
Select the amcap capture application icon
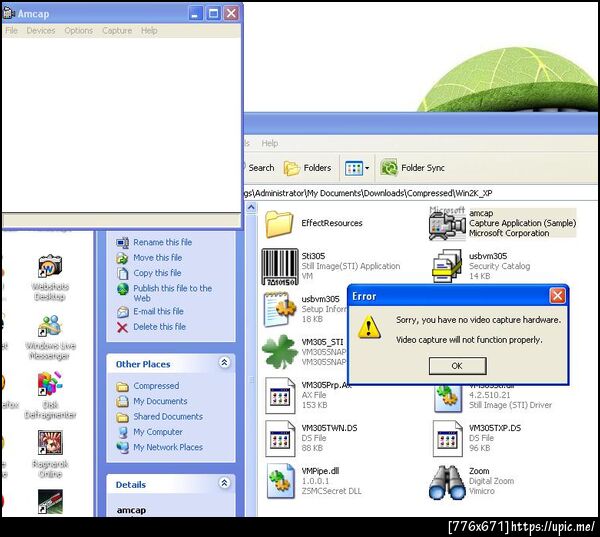pos(447,224)
